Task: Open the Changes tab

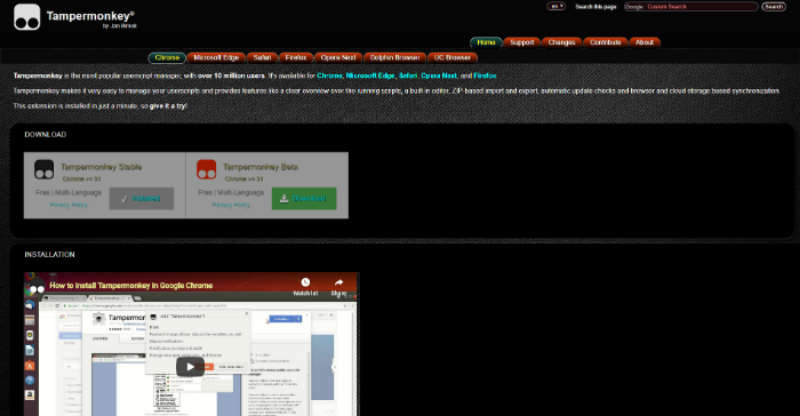Action: click(561, 42)
